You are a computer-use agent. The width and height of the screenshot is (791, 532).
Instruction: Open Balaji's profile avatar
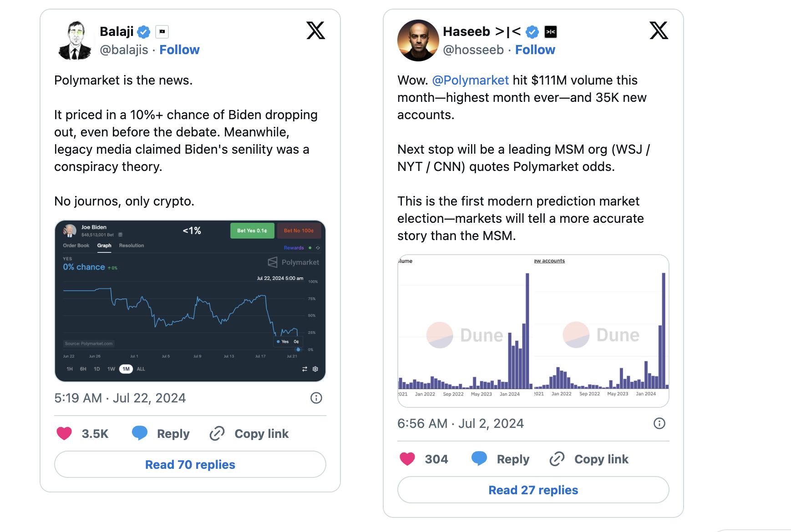[75, 40]
